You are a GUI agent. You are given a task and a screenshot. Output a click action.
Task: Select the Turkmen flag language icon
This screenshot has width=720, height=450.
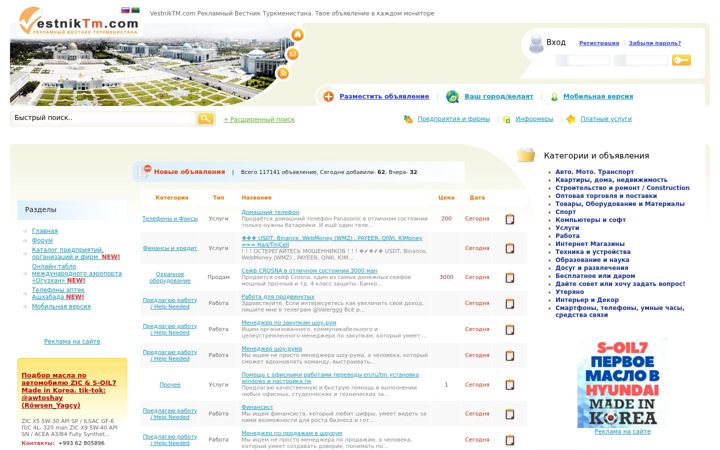[x=135, y=10]
